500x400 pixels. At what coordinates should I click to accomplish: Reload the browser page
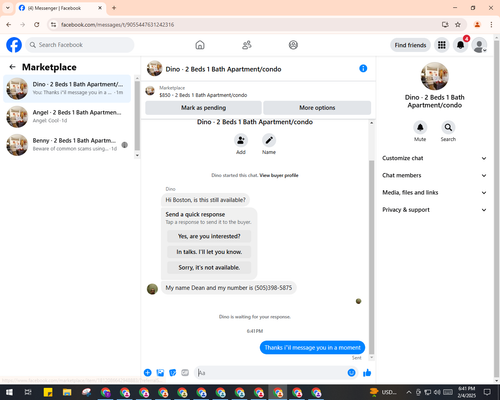pyautogui.click(x=37, y=25)
